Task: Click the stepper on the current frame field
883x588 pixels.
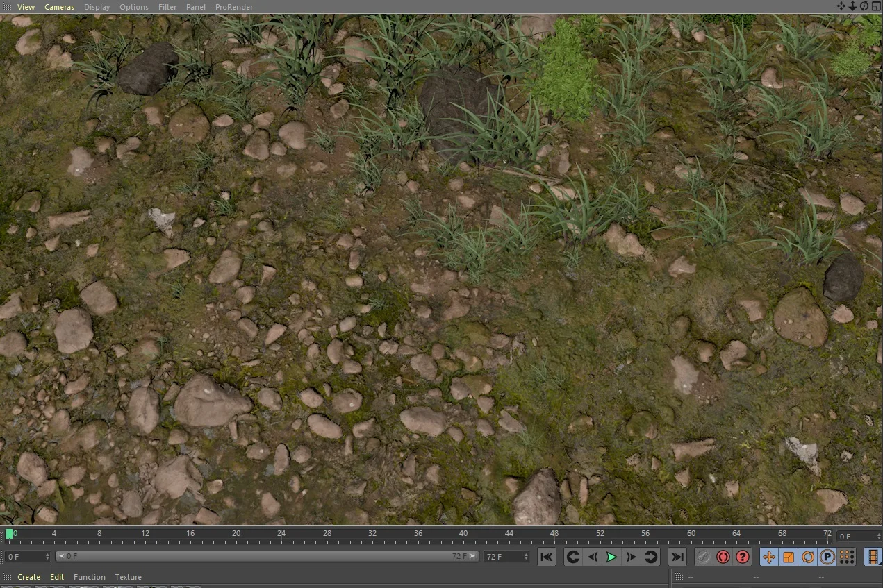Action: coord(47,555)
